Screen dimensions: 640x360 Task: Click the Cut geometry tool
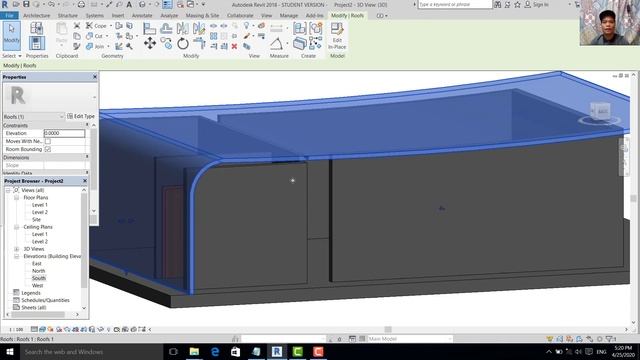click(x=95, y=36)
